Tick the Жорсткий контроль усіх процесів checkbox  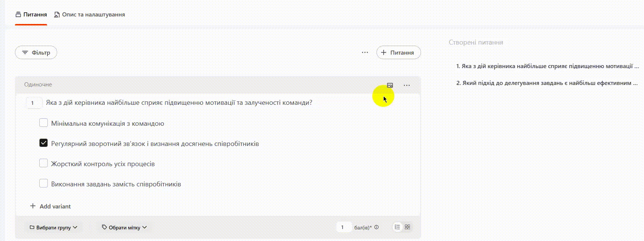pos(44,163)
